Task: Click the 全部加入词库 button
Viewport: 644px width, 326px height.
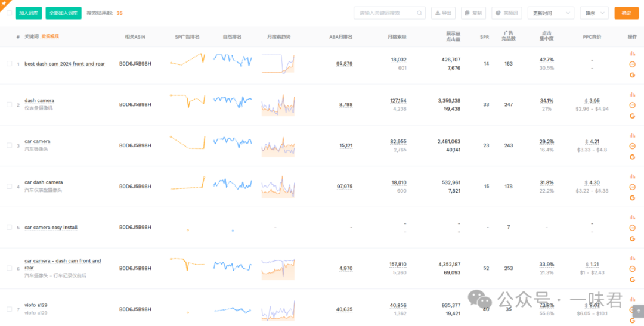Action: pyautogui.click(x=63, y=13)
